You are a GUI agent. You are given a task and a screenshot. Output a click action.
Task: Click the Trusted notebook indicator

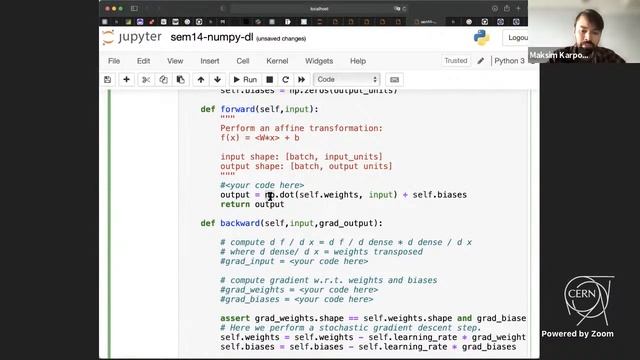[456, 61]
